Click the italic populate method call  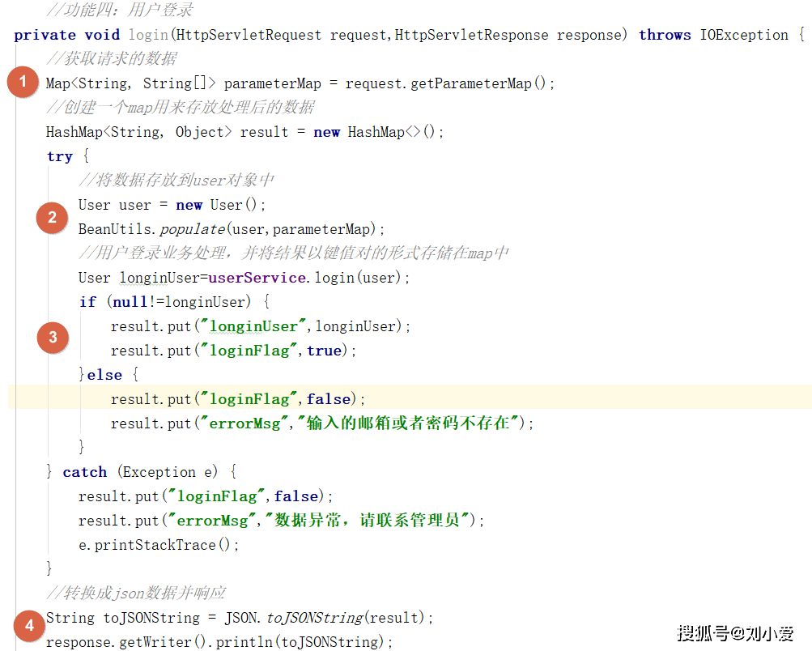[192, 229]
